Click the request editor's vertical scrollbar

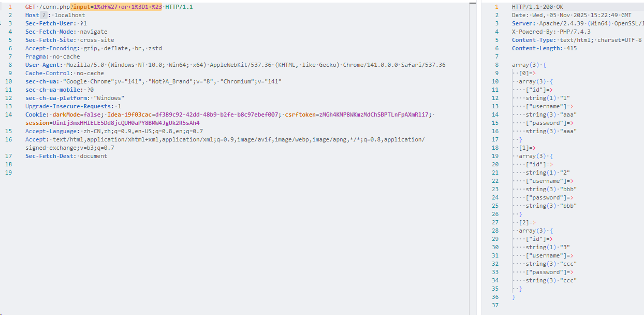click(472, 155)
